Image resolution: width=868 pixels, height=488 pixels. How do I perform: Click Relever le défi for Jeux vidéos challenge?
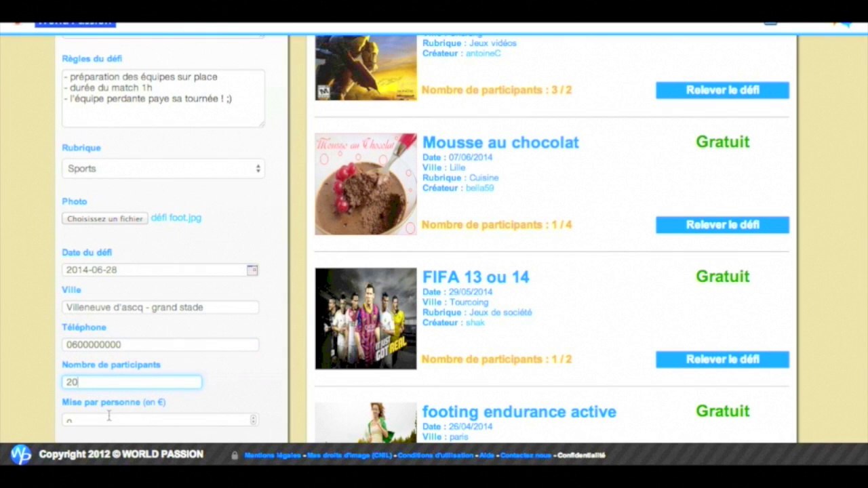722,90
